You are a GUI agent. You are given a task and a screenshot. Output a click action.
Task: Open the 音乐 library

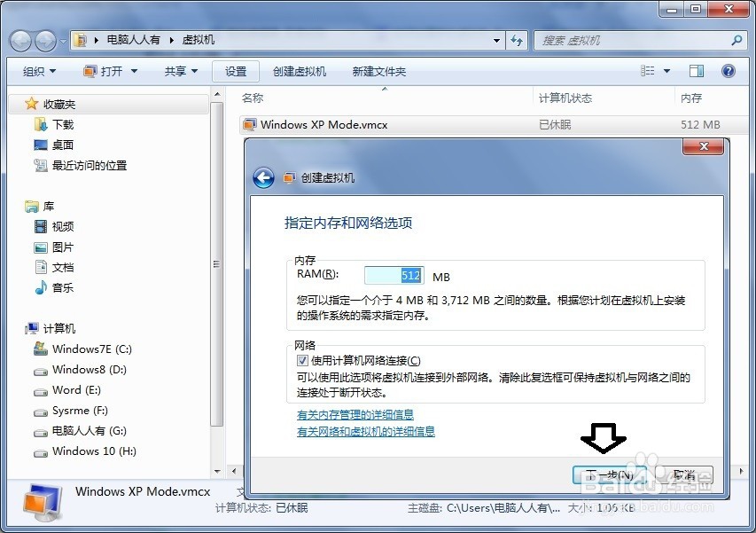[x=54, y=288]
